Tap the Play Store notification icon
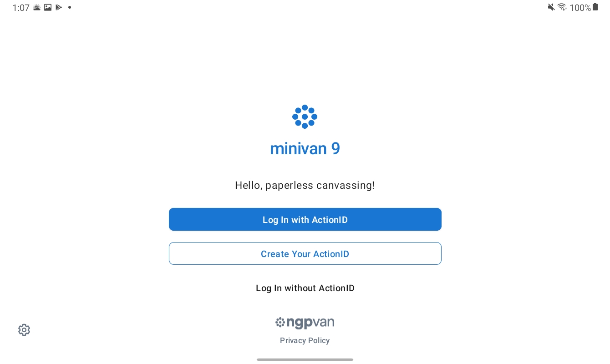 click(x=59, y=7)
